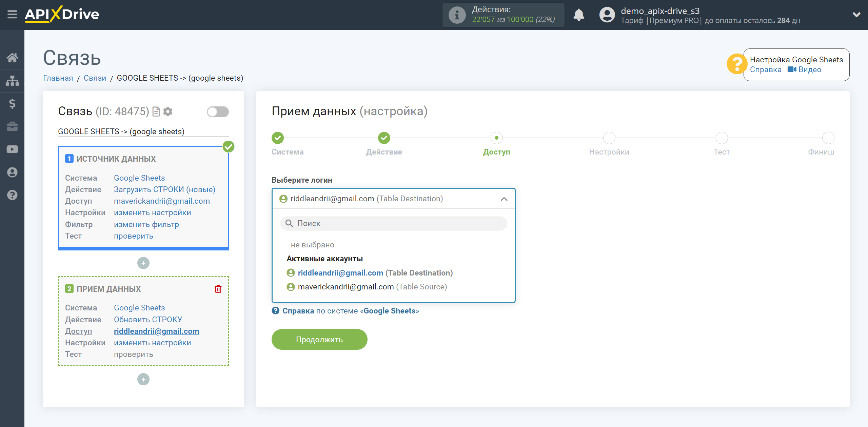Viewport: 868px width, 427px height.
Task: Click the connection name GOOGLE SHEETS field
Action: coord(143,131)
